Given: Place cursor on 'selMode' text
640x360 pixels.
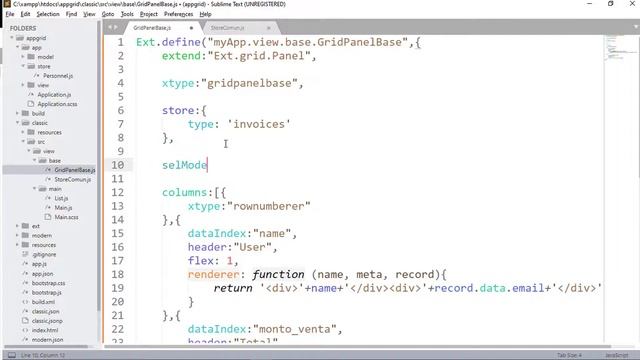Looking at the screenshot, I should point(184,165).
